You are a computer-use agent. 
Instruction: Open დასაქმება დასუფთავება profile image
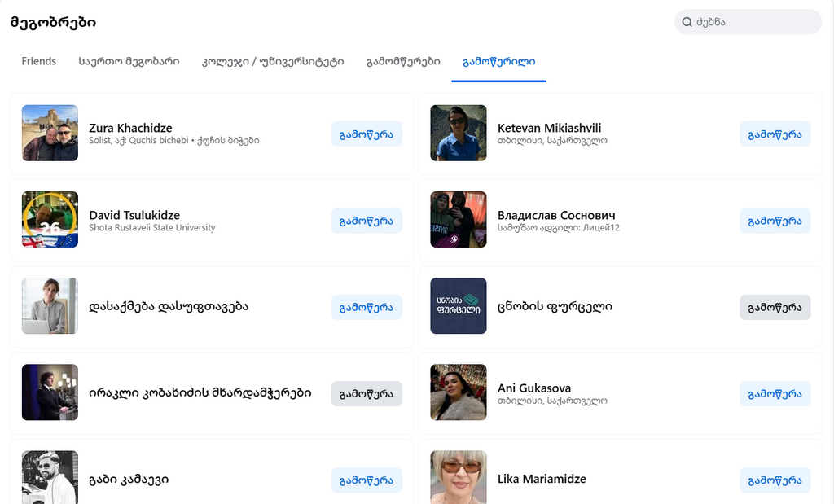pos(50,305)
